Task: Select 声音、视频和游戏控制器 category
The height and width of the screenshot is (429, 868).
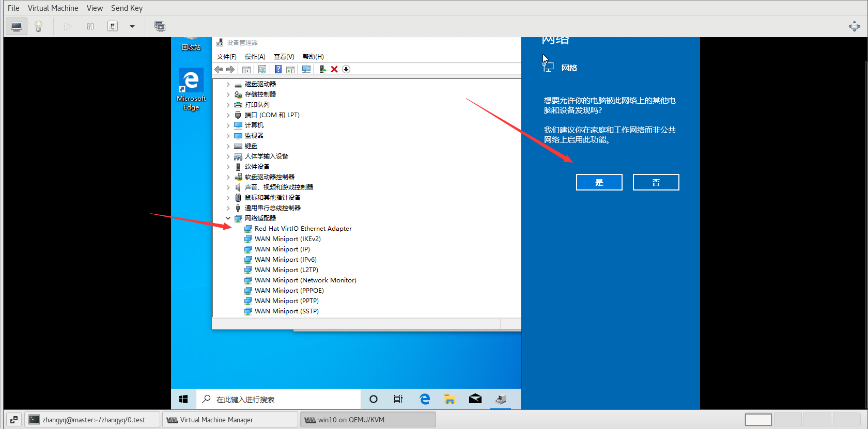Action: click(x=278, y=187)
